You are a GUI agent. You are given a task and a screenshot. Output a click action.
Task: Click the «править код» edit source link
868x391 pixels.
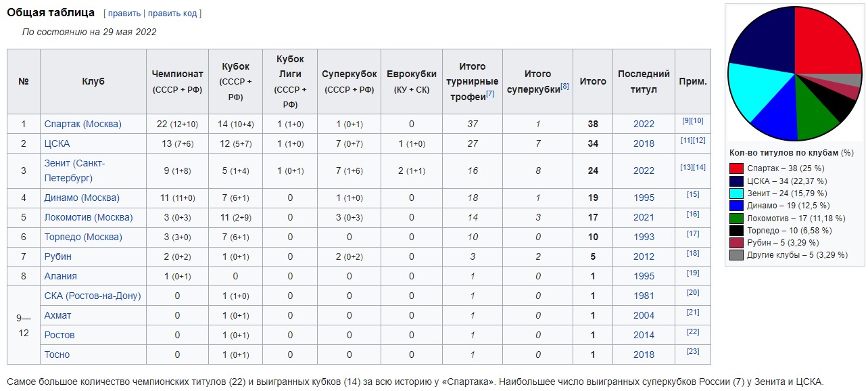coord(173,14)
